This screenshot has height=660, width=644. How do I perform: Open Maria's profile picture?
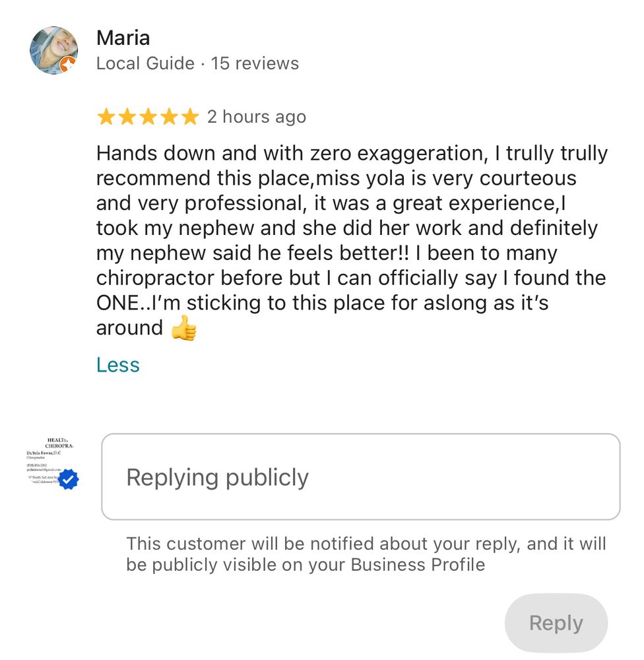(53, 50)
